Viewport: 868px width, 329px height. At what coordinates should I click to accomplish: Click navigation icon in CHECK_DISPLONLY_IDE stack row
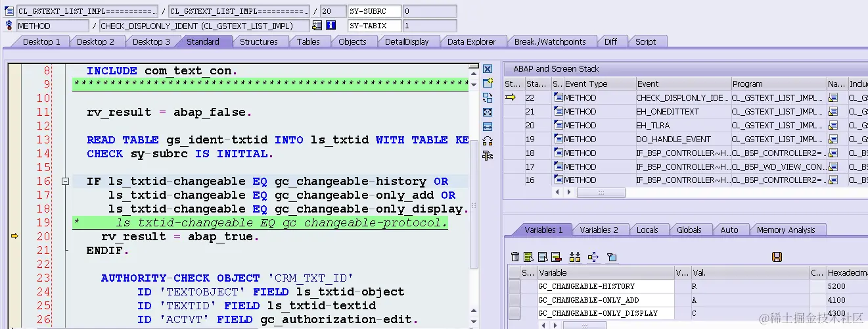(833, 97)
